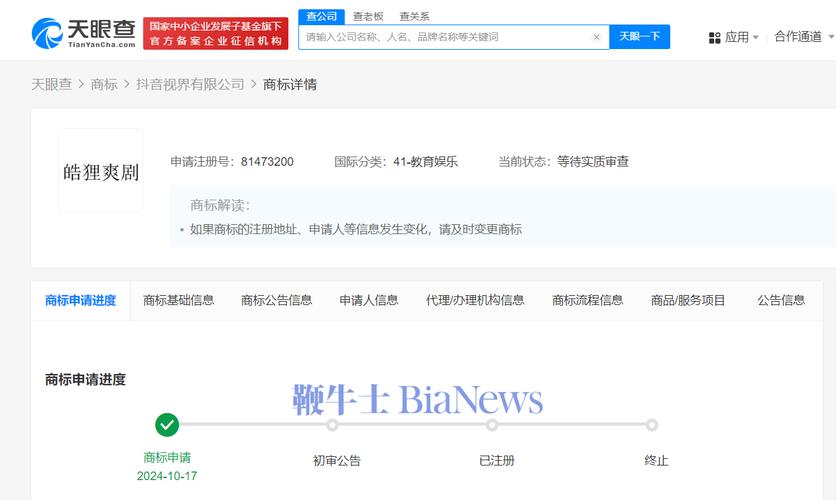
Task: Click the 初审公告 progress marker
Action: [332, 425]
